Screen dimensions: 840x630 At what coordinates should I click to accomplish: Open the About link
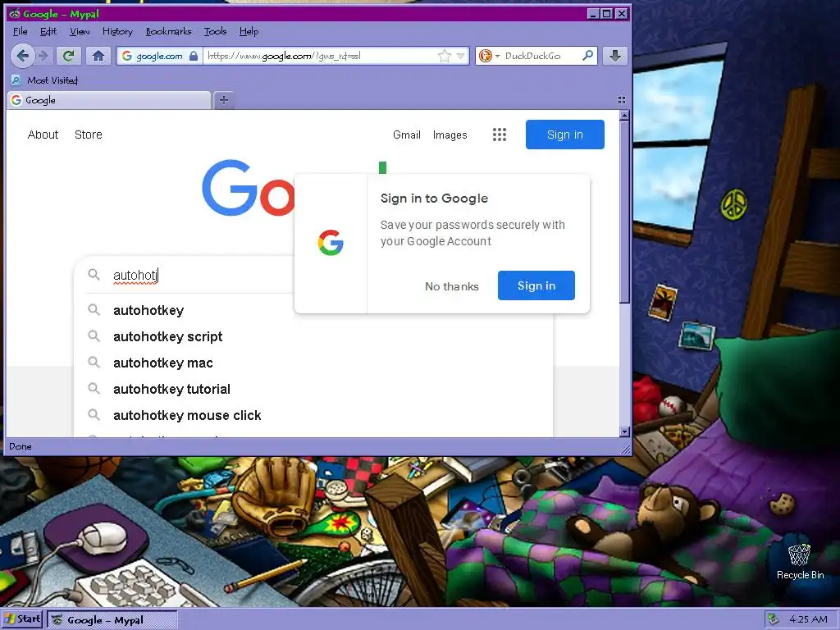point(43,135)
